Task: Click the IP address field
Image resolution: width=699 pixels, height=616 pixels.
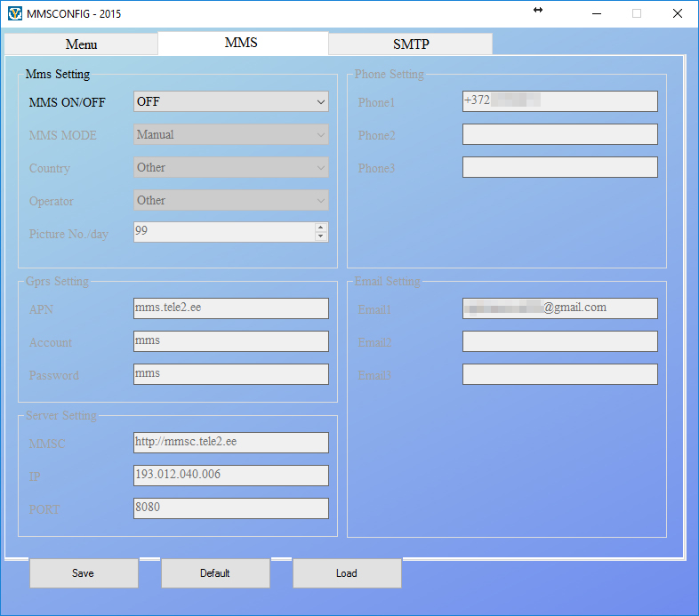Action: (x=231, y=476)
